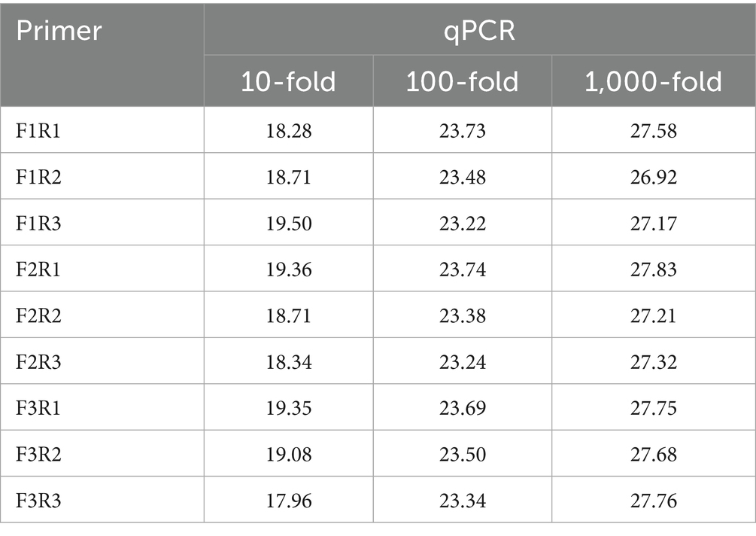Screen dimensions: 756x536
Task: Click the Primer column header
Action: click(x=59, y=32)
